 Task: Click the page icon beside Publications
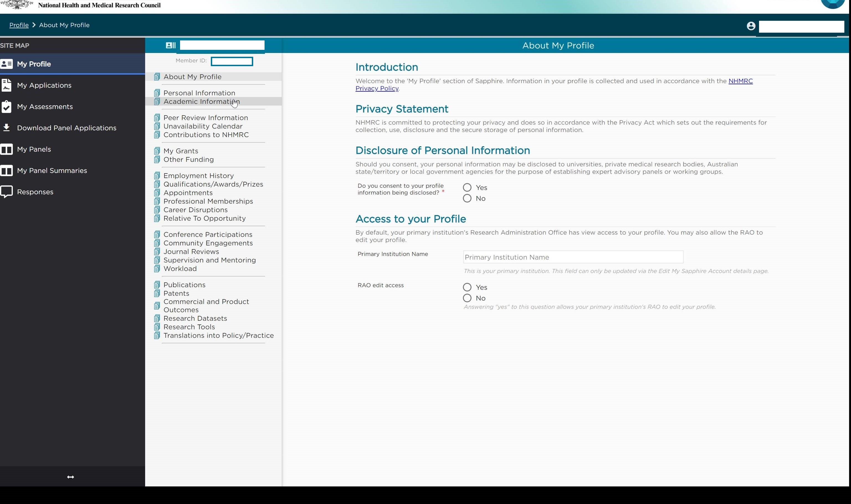pos(157,285)
